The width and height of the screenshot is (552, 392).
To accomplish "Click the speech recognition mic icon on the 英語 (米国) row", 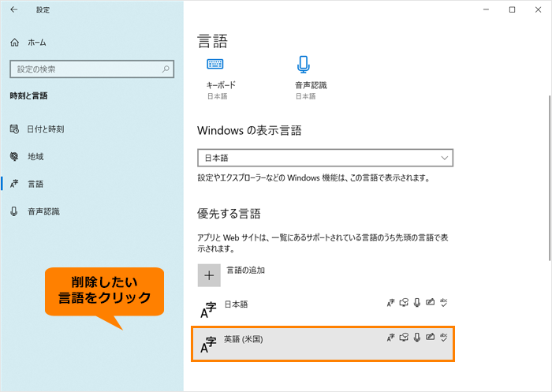I will point(417,338).
